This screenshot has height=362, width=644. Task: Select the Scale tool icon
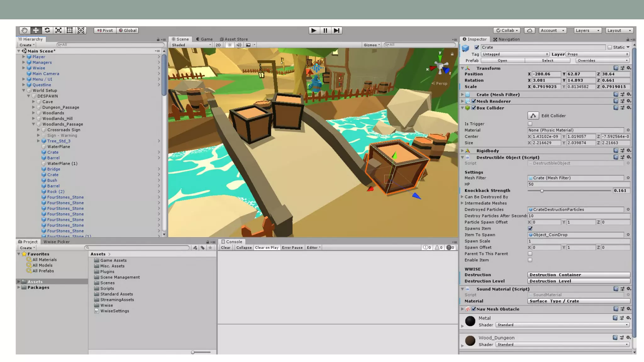(58, 30)
